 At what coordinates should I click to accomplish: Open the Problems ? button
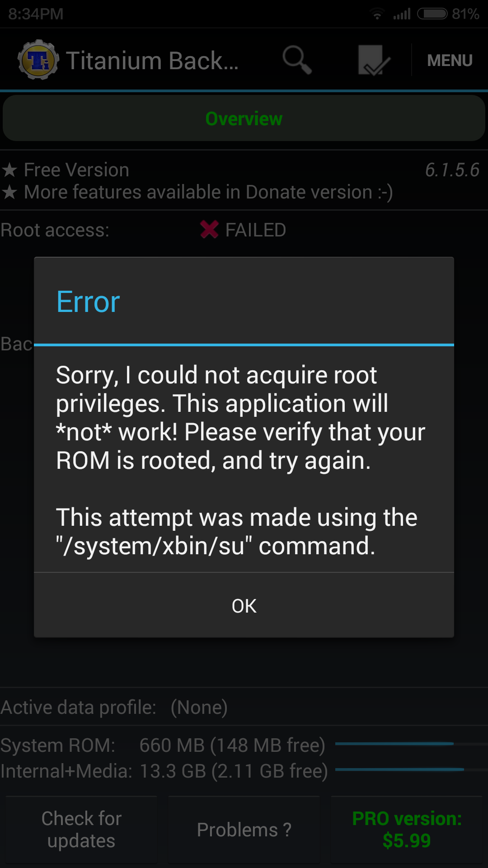point(244,830)
